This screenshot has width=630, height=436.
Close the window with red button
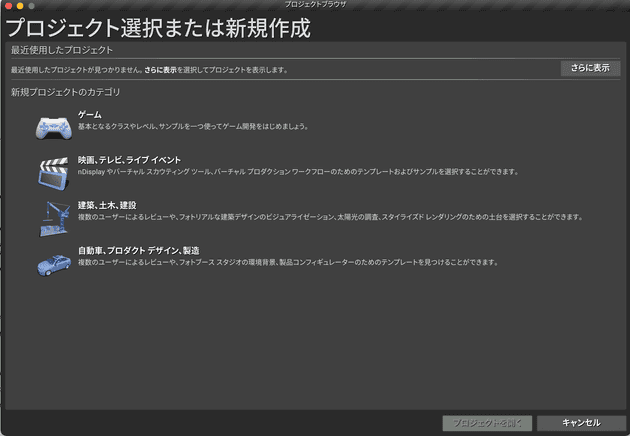[8, 6]
